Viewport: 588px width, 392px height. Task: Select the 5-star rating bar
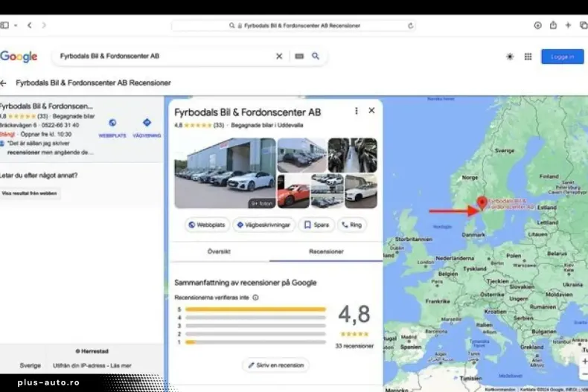(x=255, y=309)
